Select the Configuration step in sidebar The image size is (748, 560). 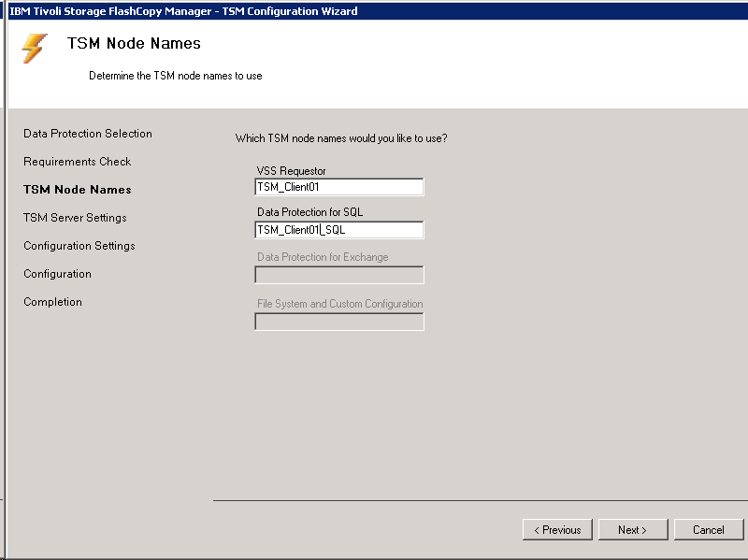(57, 274)
